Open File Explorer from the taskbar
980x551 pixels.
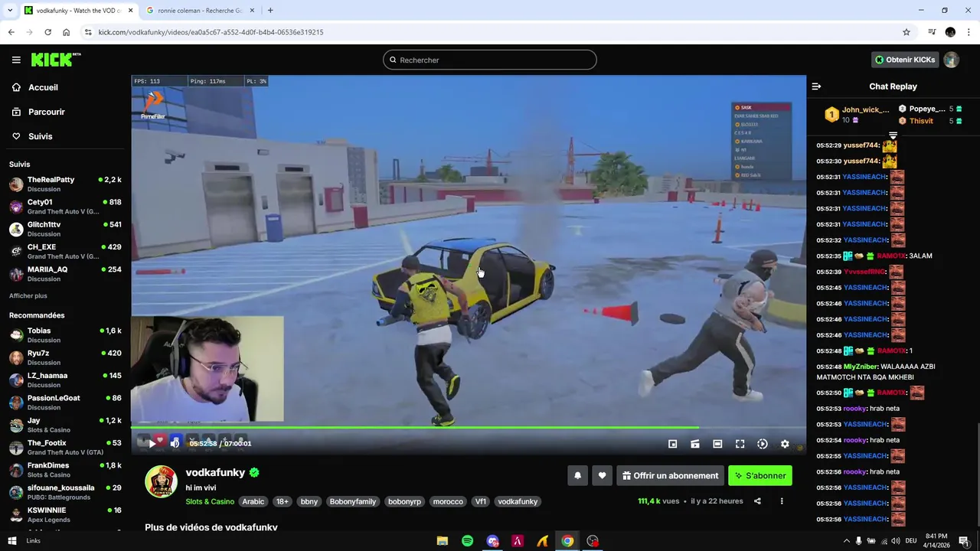coord(443,541)
